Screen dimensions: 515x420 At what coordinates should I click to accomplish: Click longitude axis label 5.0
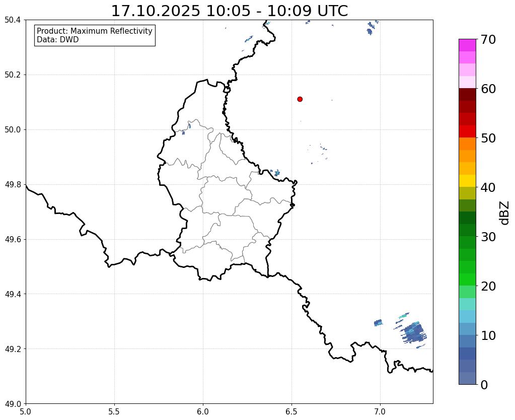pyautogui.click(x=26, y=411)
